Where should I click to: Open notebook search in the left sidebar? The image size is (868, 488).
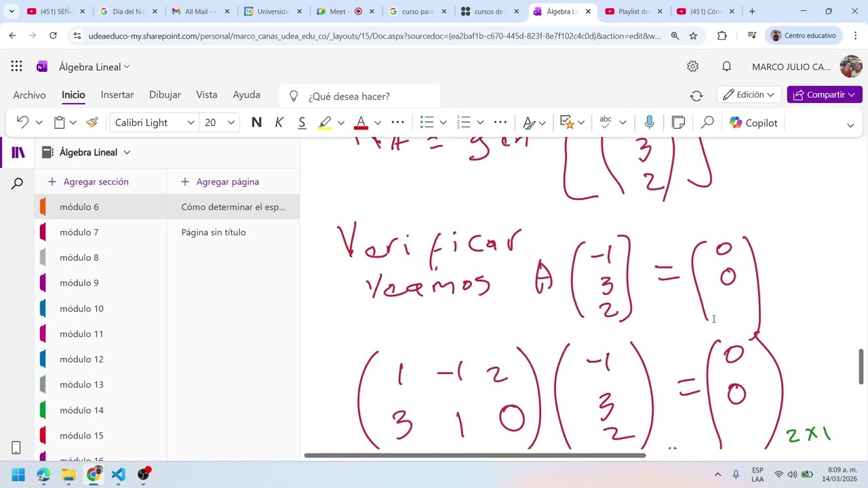tap(17, 183)
